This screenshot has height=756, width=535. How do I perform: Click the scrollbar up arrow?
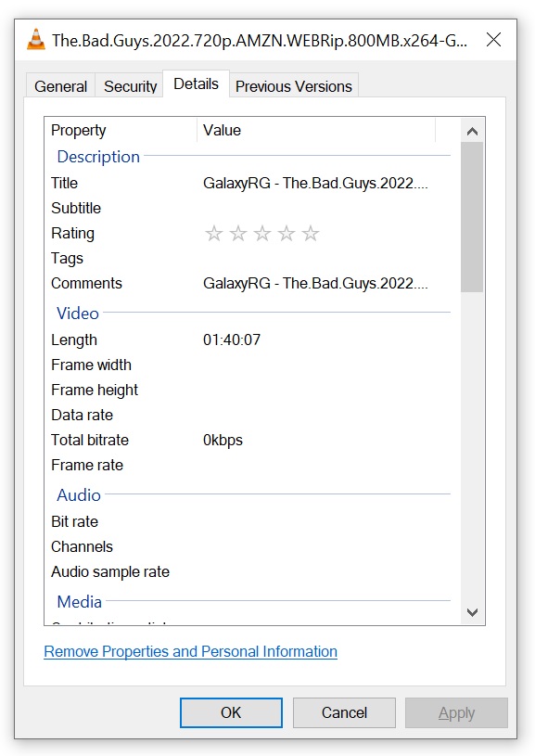pos(472,131)
